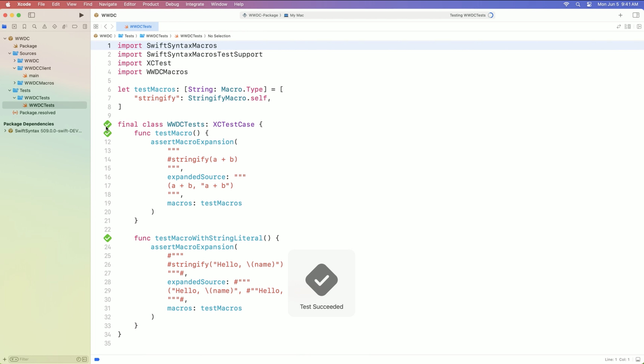Open the Bookmark navigator icon
The image size is (644, 364).
click(x=24, y=27)
